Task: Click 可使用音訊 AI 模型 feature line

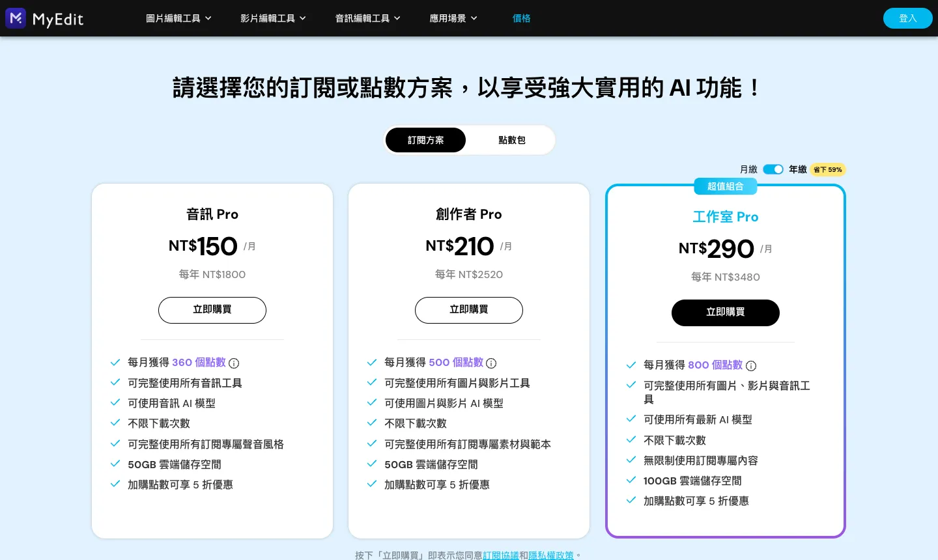Action: pyautogui.click(x=171, y=404)
